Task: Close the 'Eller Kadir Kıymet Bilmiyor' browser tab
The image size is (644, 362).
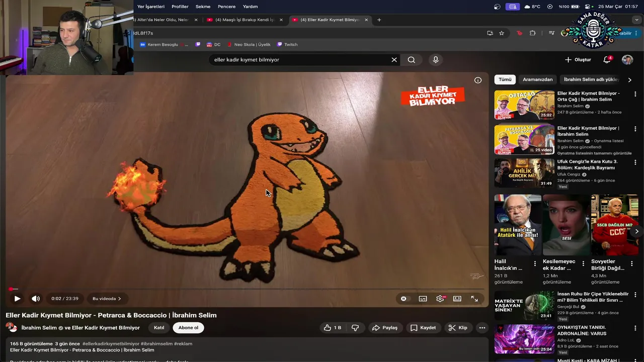Action: tap(366, 20)
